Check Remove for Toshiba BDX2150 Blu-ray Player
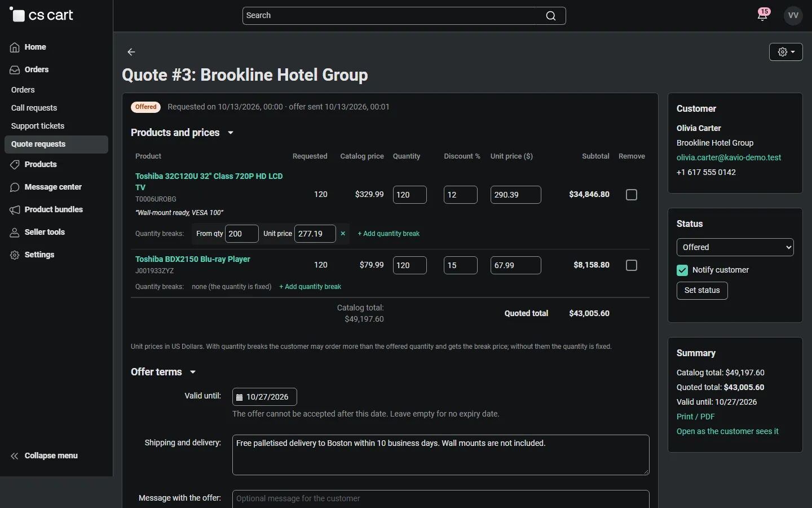 click(632, 265)
